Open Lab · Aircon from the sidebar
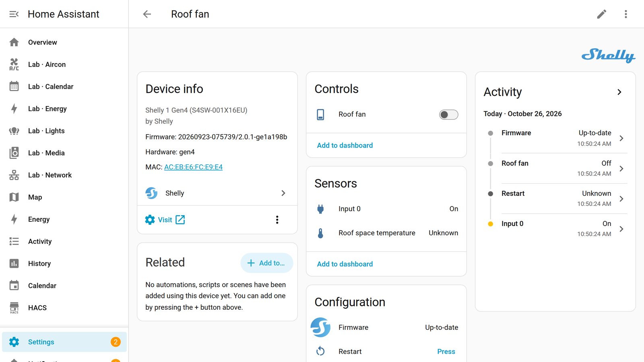The height and width of the screenshot is (362, 644). [x=64, y=64]
